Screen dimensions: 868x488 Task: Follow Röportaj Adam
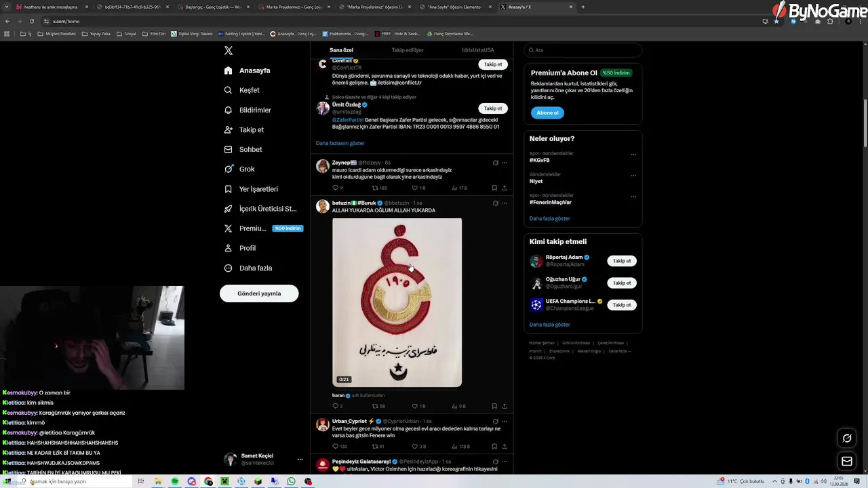point(622,261)
